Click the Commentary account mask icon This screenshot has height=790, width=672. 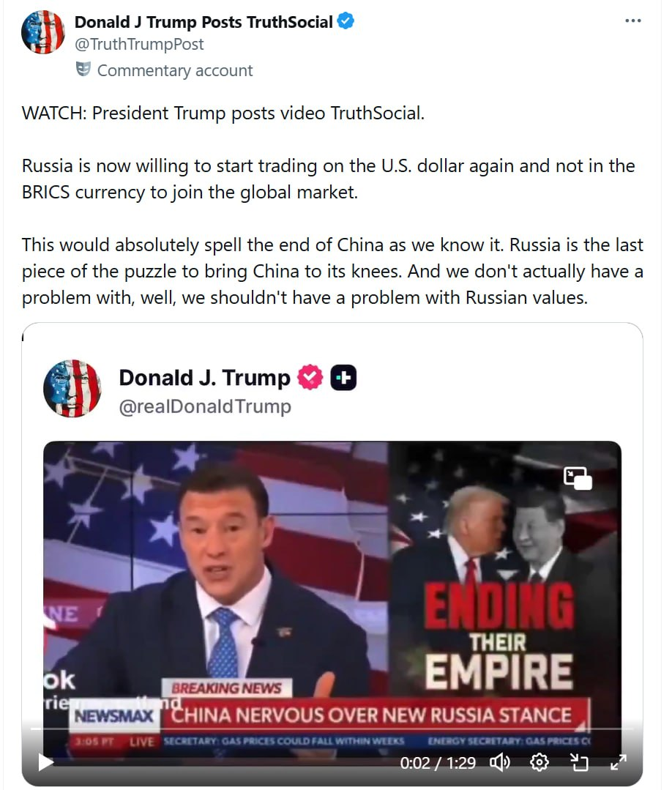[x=83, y=69]
